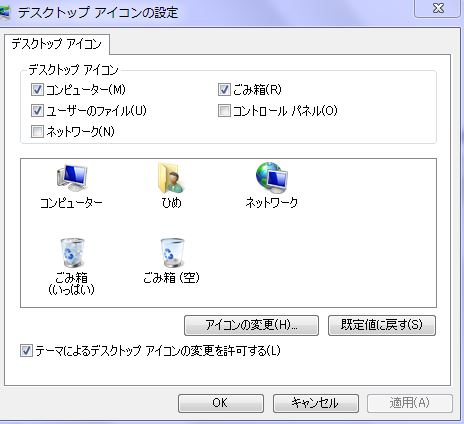Uncheck the コンピューター(M) checkbox
Image resolution: width=464 pixels, height=424 pixels.
pos(37,90)
